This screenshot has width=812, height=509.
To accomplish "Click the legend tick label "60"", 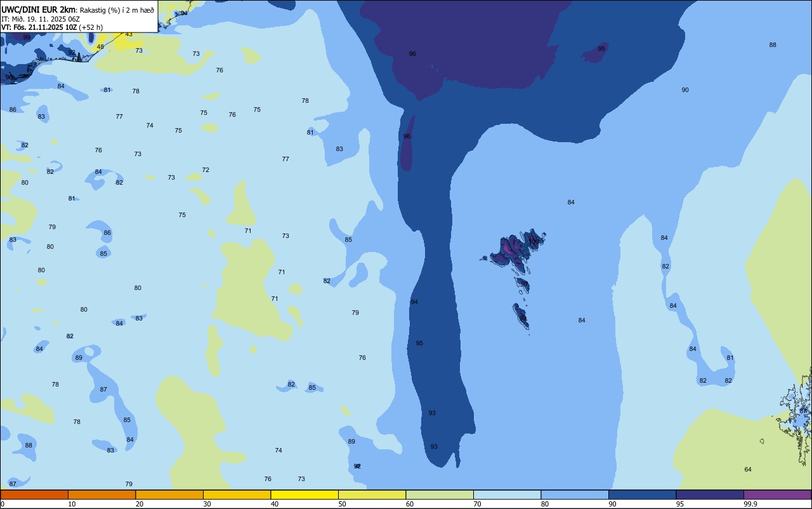I will click(x=410, y=504).
